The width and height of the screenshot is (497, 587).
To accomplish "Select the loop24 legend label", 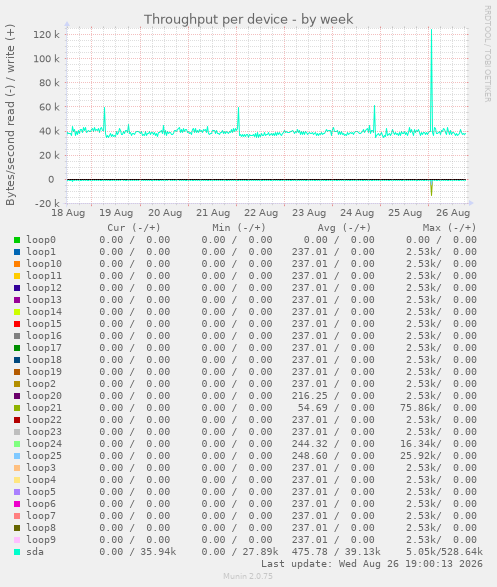I will click(44, 444).
